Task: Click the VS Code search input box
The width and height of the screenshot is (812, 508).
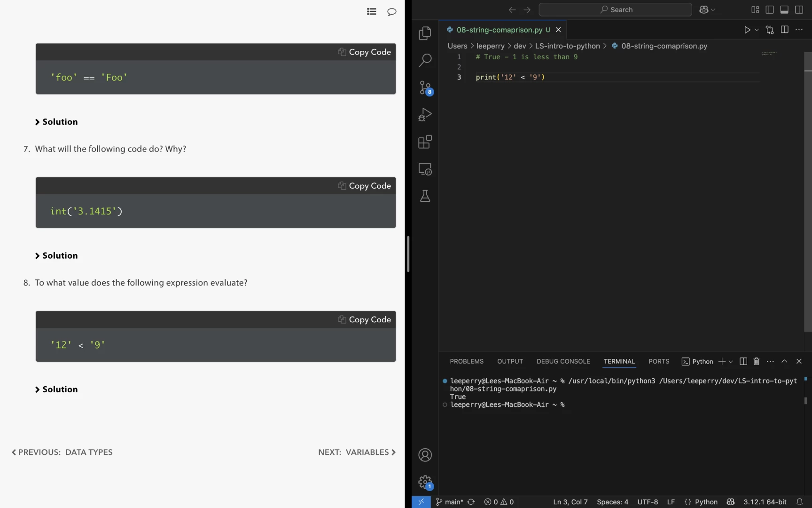Action: (615, 10)
